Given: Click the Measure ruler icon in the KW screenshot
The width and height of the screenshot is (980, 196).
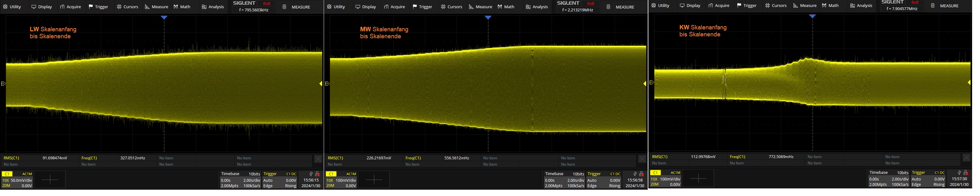Looking at the screenshot, I should point(795,6).
